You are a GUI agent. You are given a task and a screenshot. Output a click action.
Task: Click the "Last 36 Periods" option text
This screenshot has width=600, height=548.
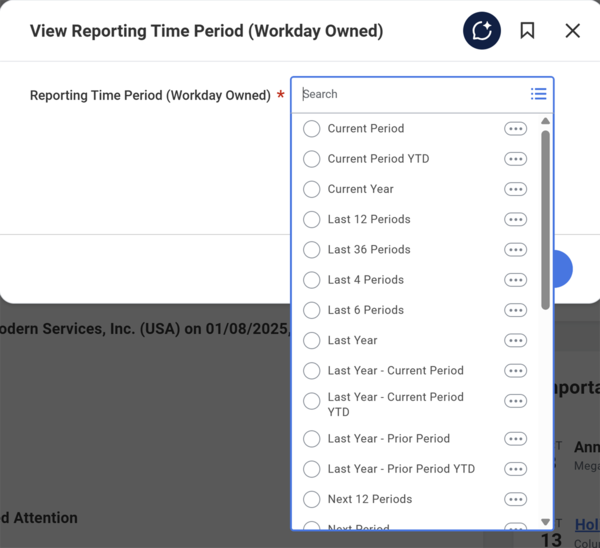(x=369, y=250)
